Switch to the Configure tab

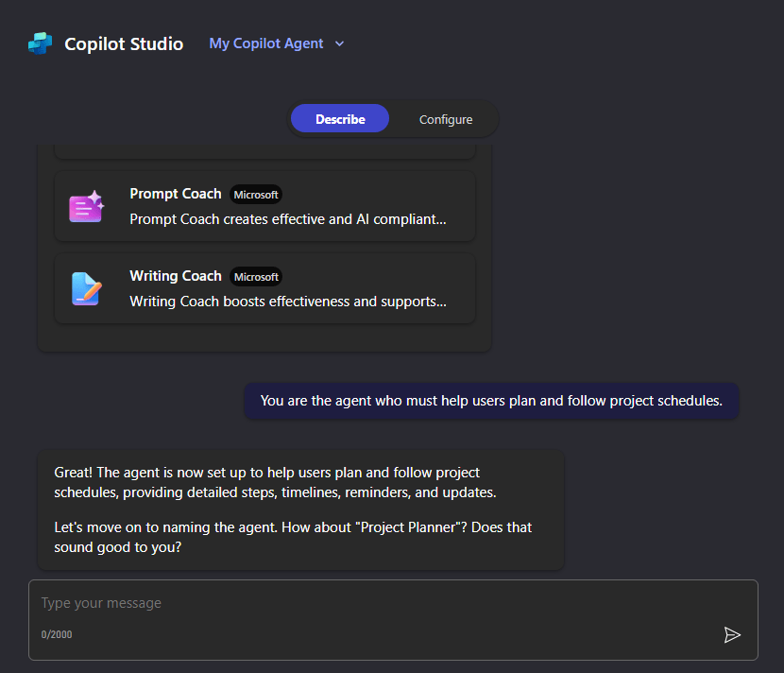tap(446, 119)
